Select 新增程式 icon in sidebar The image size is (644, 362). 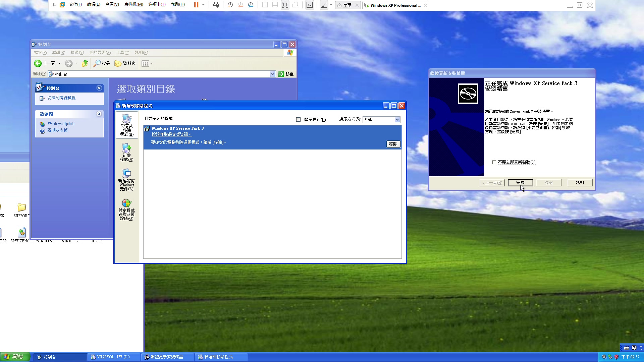tap(127, 152)
